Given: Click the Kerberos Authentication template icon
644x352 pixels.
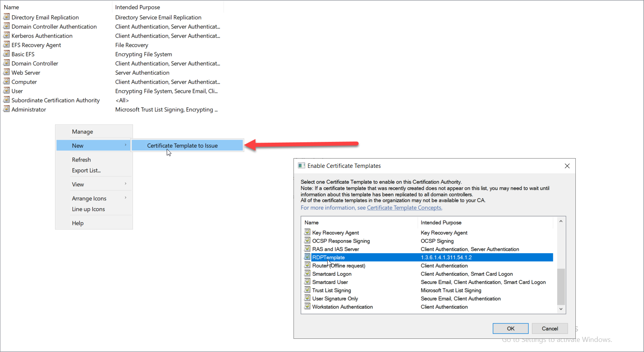Looking at the screenshot, I should click(x=7, y=35).
